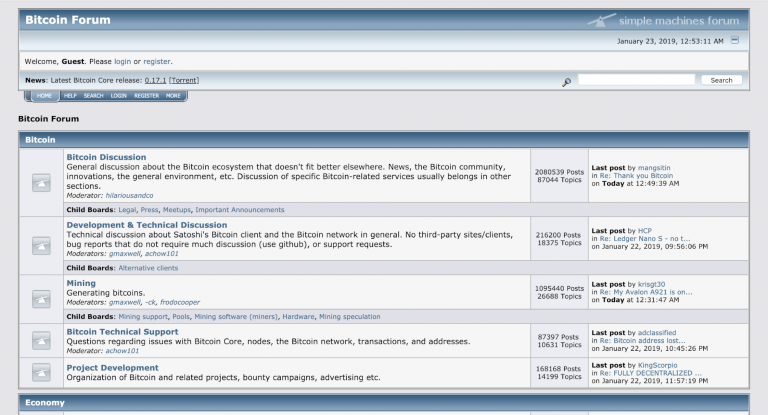
Task: Click the search magnifier icon
Action: pos(566,82)
